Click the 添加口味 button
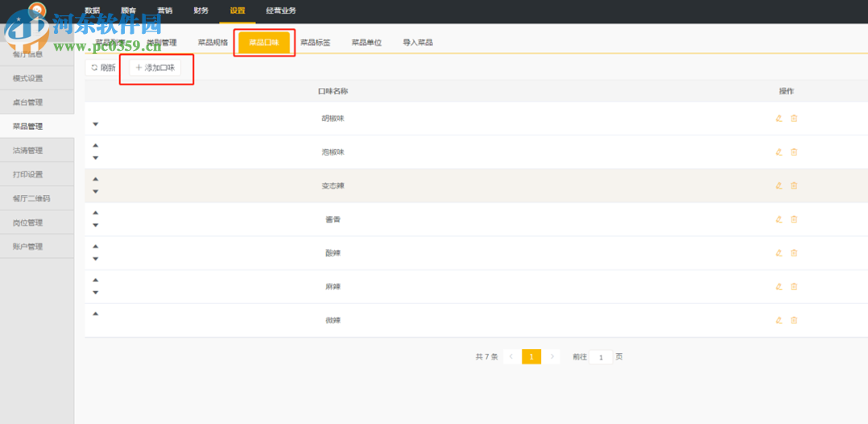Image resolution: width=868 pixels, height=424 pixels. 155,68
